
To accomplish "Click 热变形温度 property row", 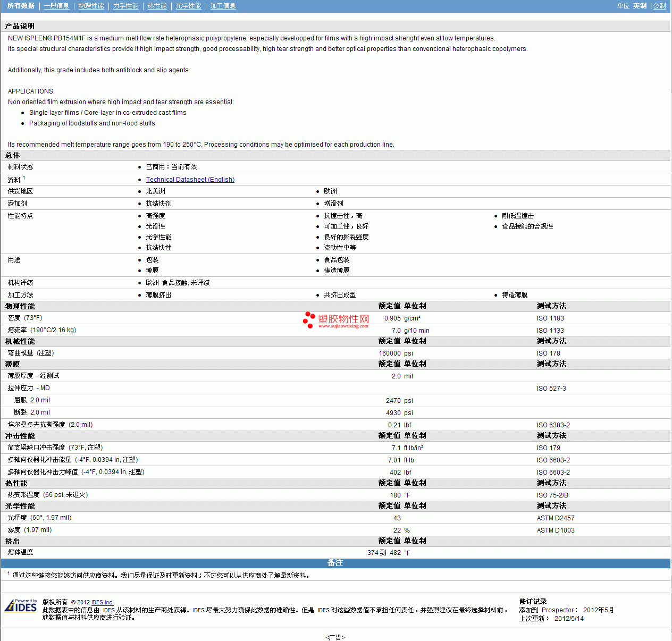I will click(335, 495).
